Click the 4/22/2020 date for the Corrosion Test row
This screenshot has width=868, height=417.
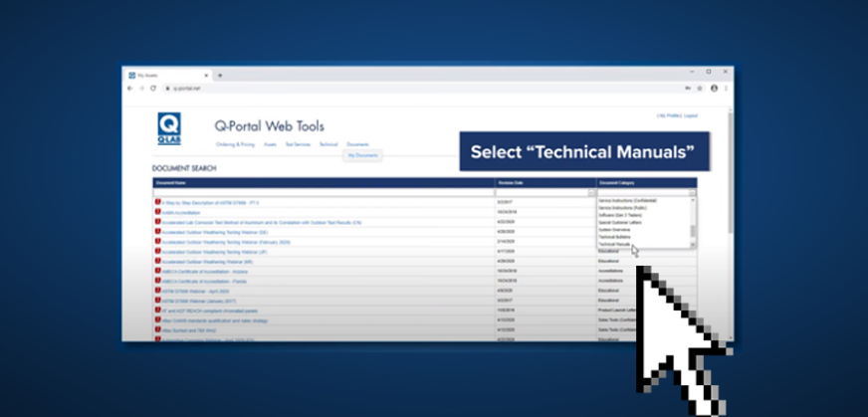click(505, 222)
